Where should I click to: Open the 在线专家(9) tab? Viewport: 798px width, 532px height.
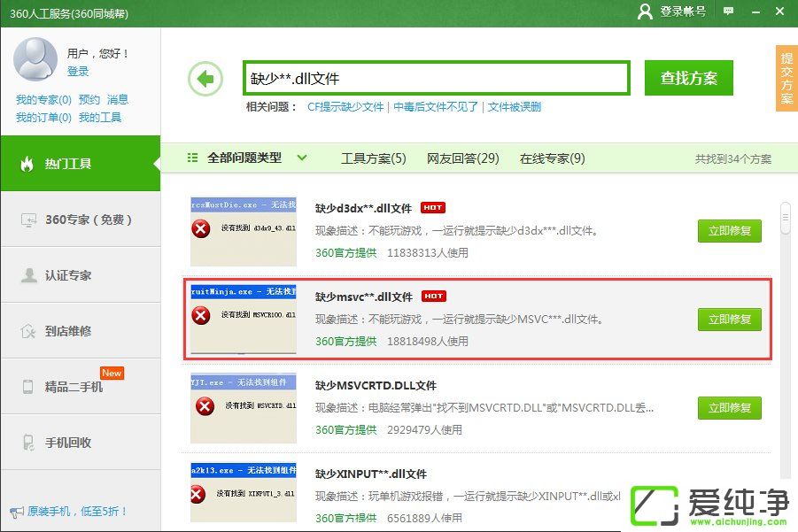552,158
